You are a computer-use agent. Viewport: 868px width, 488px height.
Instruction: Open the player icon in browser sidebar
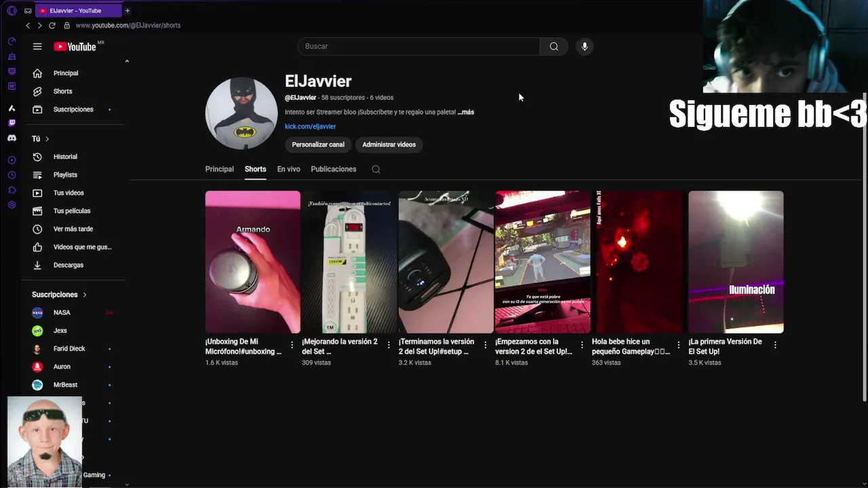click(12, 160)
